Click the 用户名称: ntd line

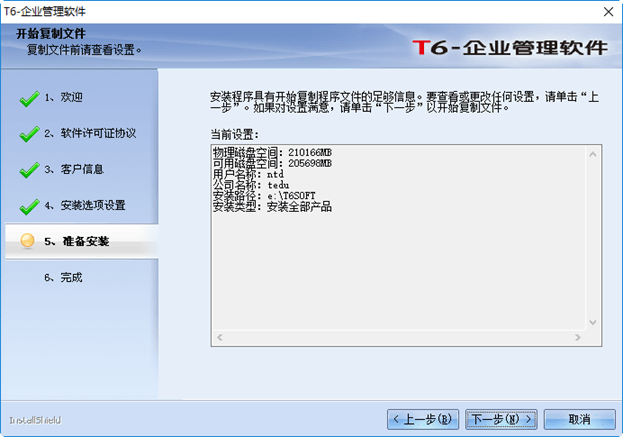click(248, 174)
